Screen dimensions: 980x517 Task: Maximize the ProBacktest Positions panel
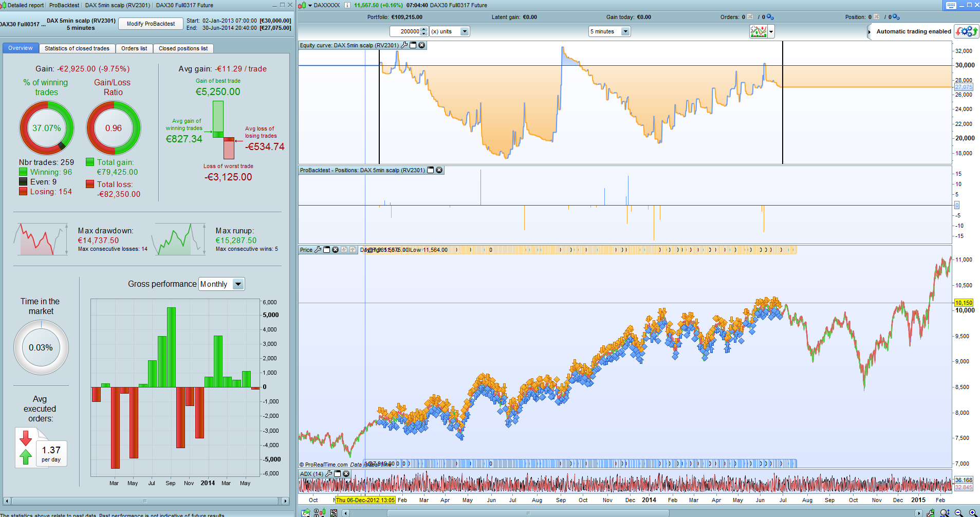[431, 170]
